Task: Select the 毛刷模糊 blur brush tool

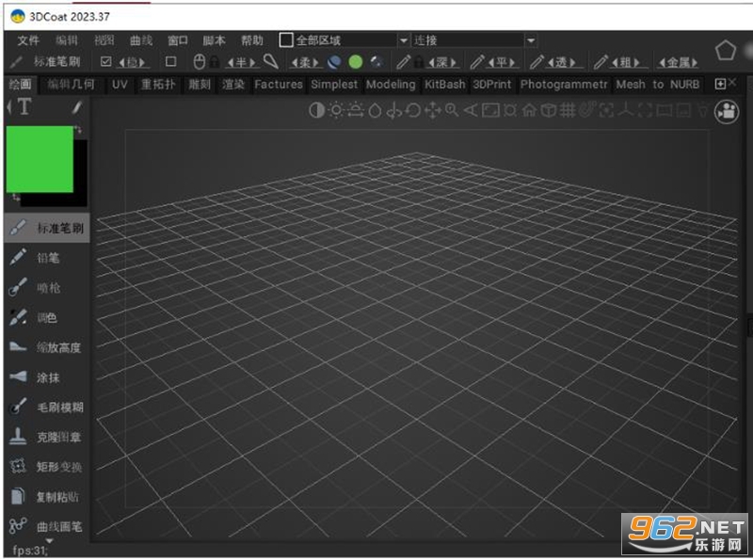Action: (x=46, y=408)
